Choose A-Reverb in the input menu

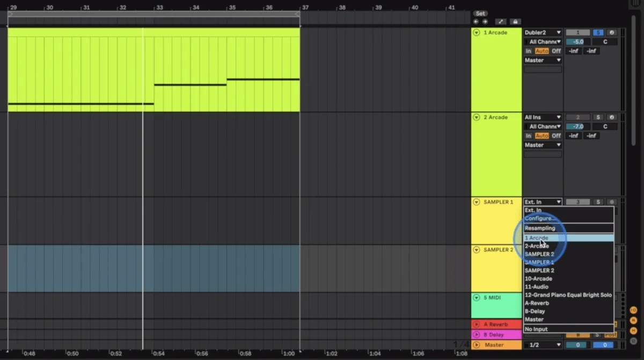pos(568,303)
